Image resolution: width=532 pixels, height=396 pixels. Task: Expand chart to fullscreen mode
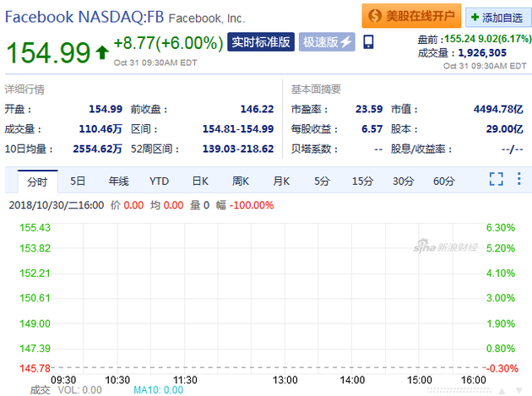click(x=496, y=179)
